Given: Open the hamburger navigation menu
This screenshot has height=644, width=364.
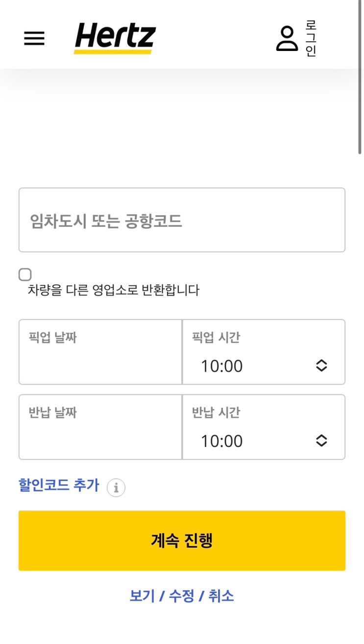Looking at the screenshot, I should pos(34,38).
